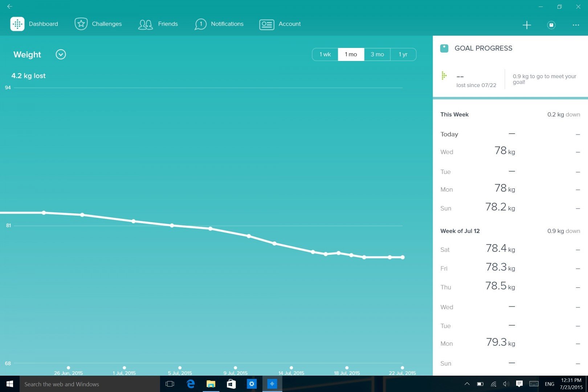The image size is (588, 392).
Task: Go back with the arrow icon
Action: (x=10, y=6)
